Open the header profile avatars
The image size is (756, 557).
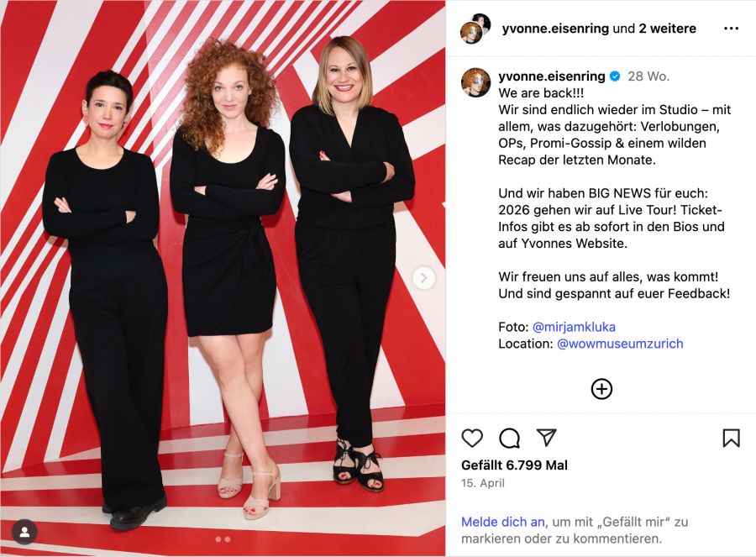(x=475, y=29)
